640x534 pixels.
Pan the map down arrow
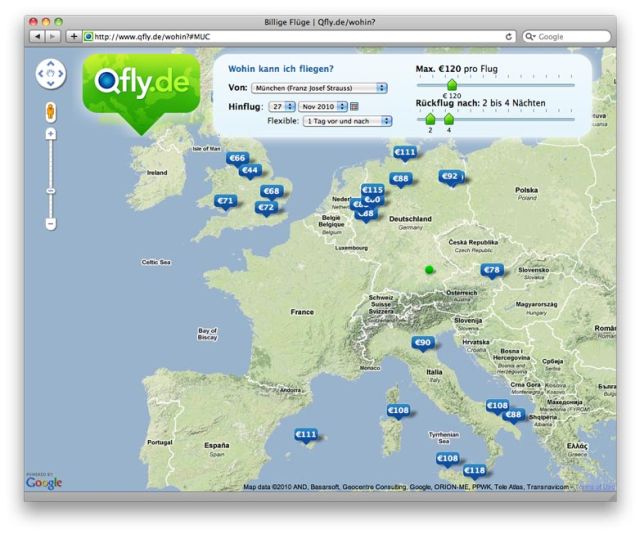pos(51,84)
